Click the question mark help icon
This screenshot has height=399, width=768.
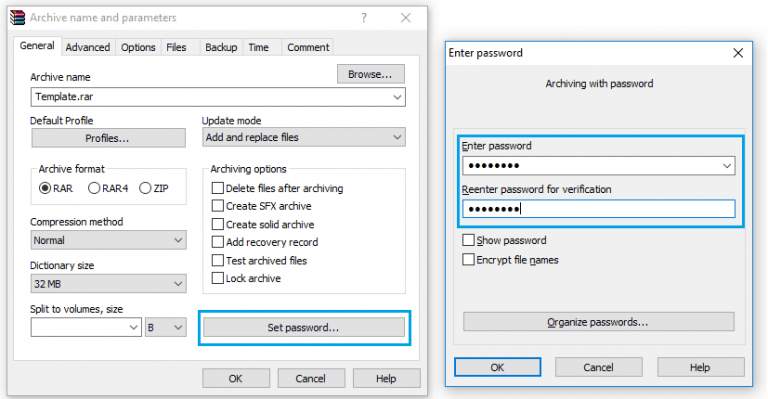(363, 18)
